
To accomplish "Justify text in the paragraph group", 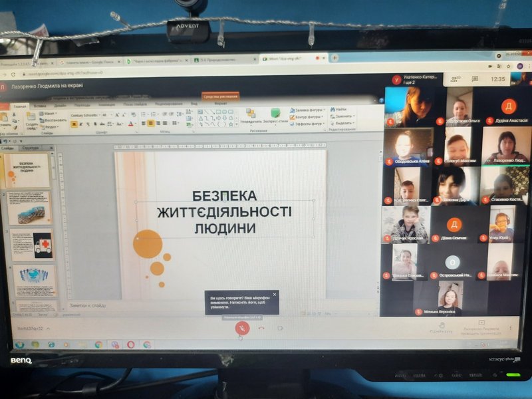I will (x=165, y=124).
